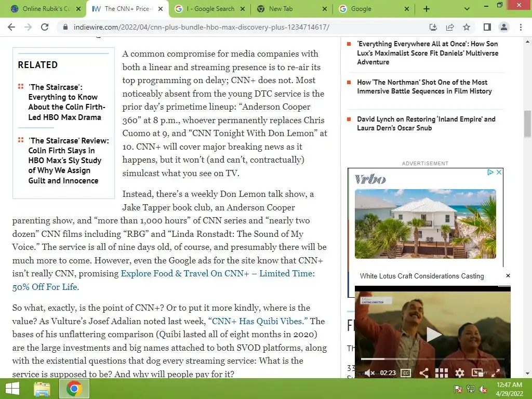Click the AdChoices icon on ad
This screenshot has height=399, width=532.
490,172
